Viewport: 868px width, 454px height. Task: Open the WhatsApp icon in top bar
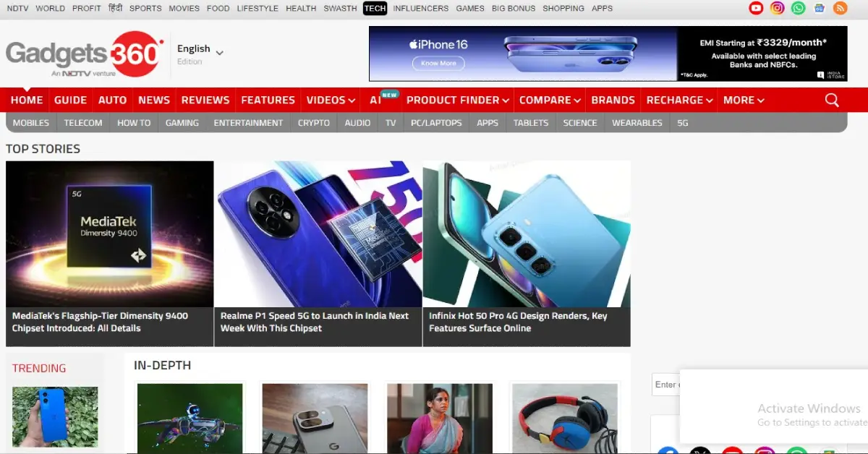pos(798,8)
